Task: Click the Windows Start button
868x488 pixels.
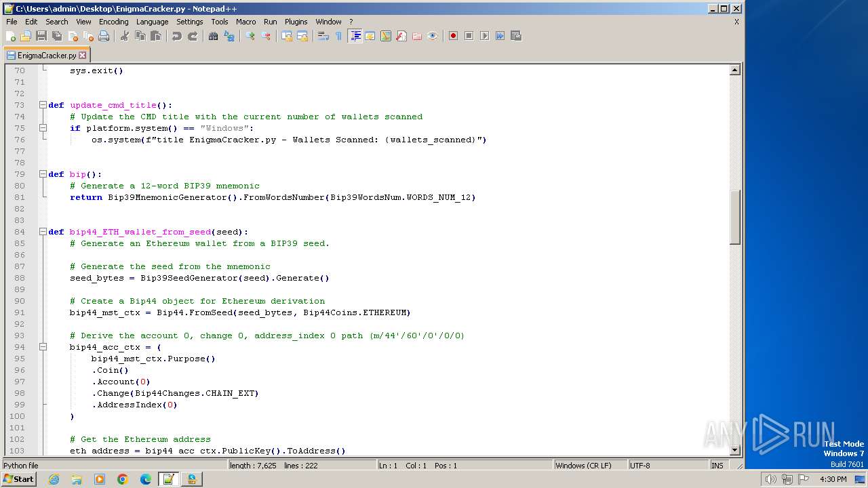Action: [18, 479]
